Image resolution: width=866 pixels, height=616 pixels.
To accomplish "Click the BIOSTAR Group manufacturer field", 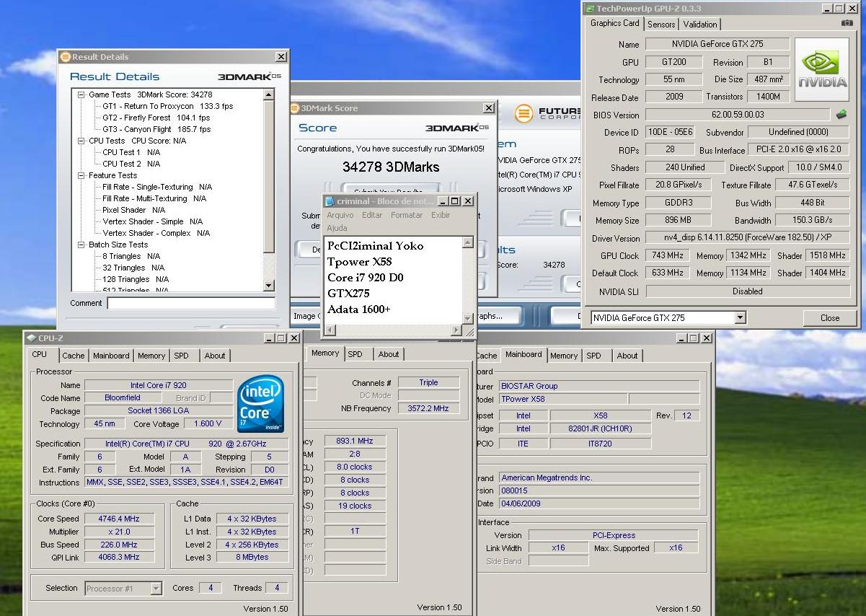I will click(x=598, y=386).
